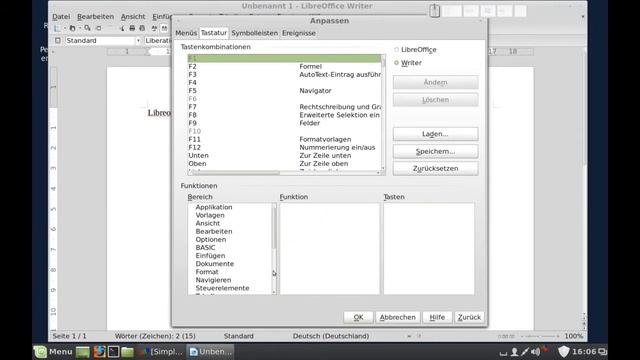This screenshot has height=360, width=640.
Task: Open the Open-file dropdown arrow in toolbar
Action: pos(80,28)
